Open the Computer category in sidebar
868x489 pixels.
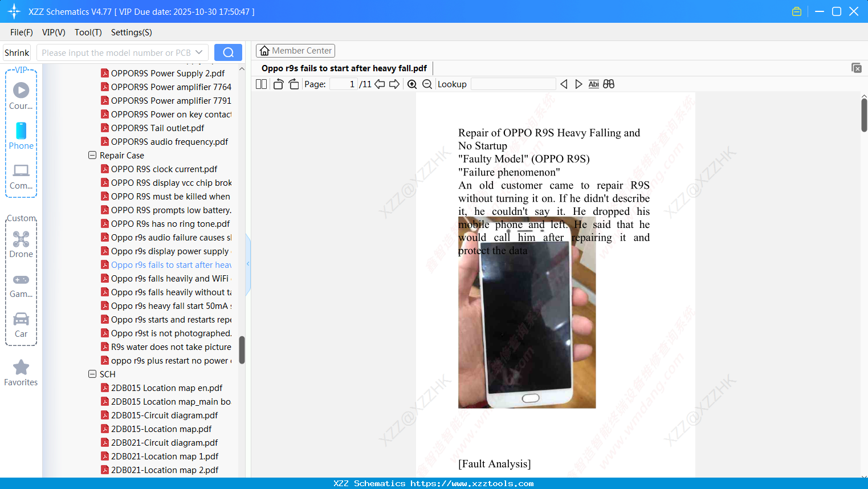21,176
